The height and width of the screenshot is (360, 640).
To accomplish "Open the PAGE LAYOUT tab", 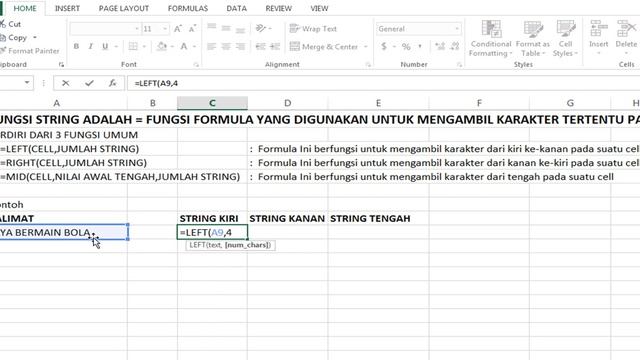I will click(x=124, y=8).
